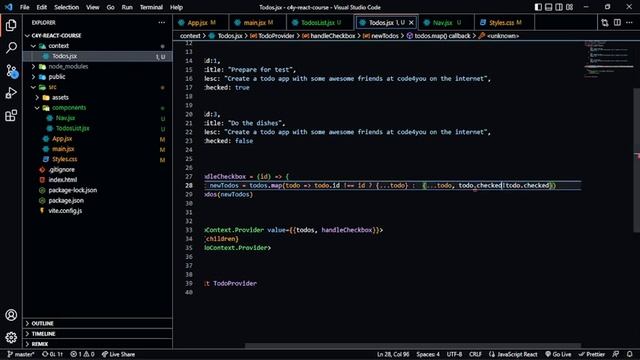Open the Search view in activity bar
This screenshot has width=640, height=360.
click(11, 48)
